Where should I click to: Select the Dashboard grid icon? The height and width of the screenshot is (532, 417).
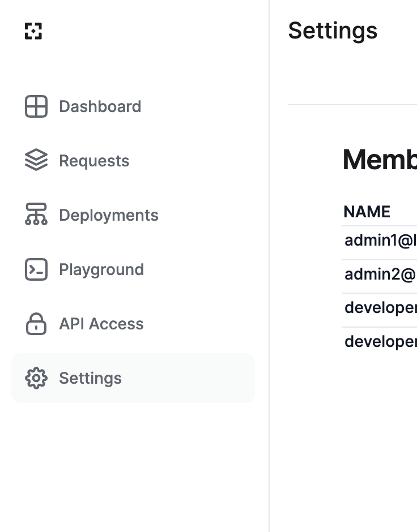(36, 106)
